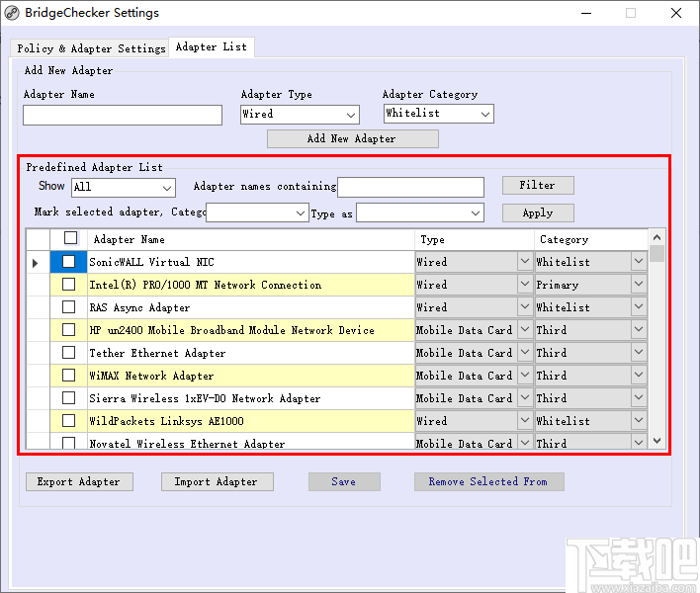
Task: Open Type dropdown for RAS Async Adapter
Action: click(525, 307)
